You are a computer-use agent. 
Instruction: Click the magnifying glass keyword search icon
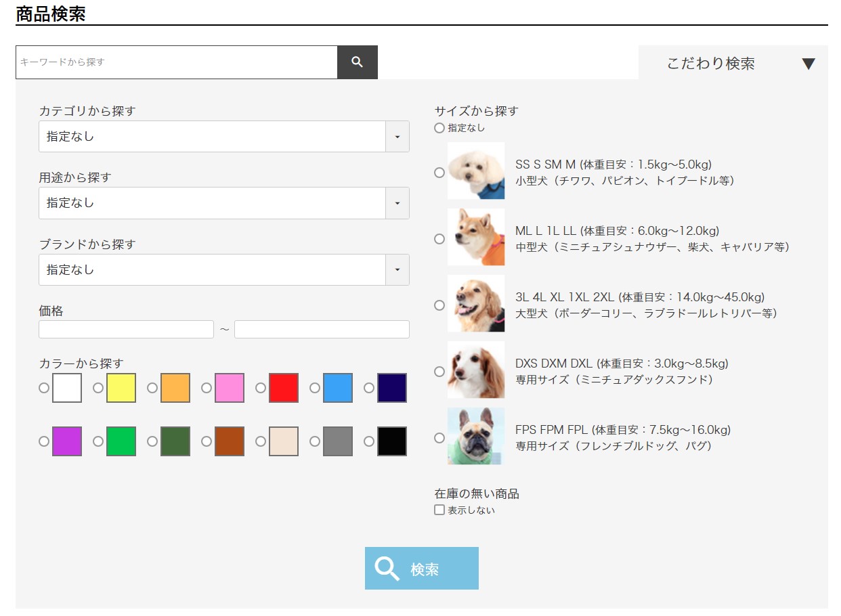point(358,62)
